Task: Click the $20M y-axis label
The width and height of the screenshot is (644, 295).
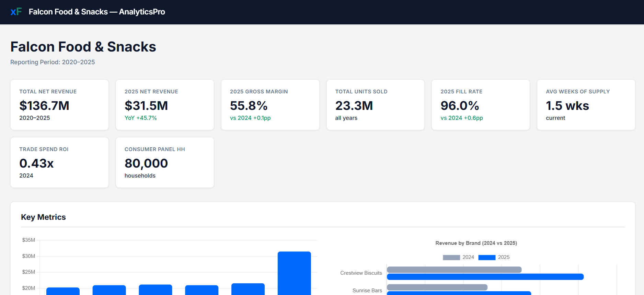Action: pos(28,288)
